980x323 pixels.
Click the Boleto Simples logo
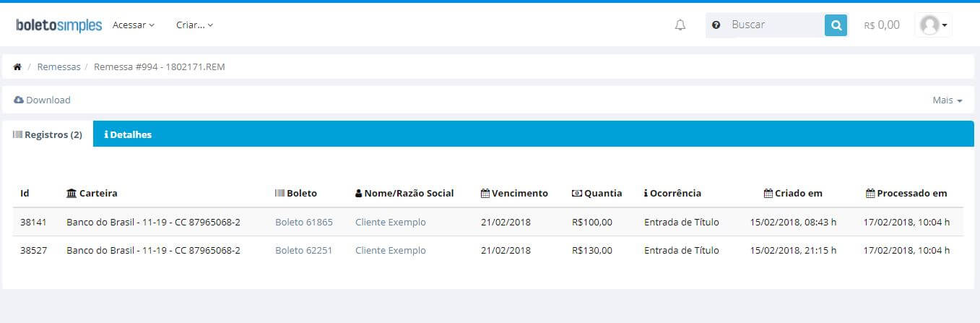58,25
